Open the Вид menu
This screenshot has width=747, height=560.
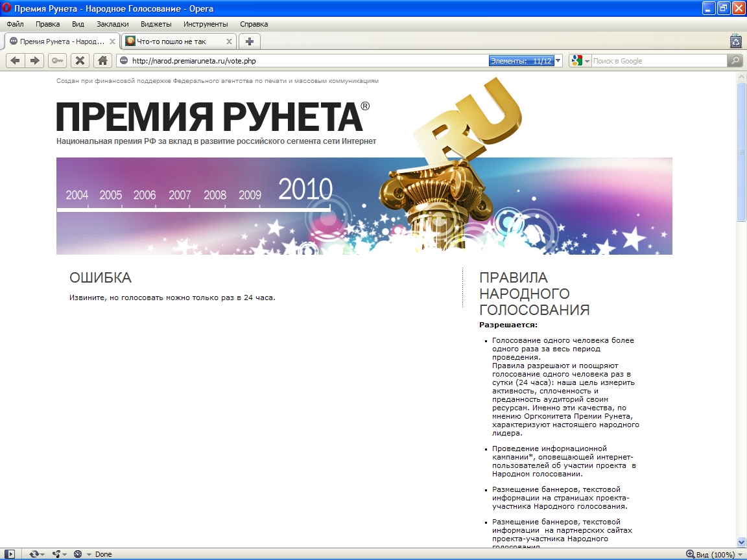(78, 24)
